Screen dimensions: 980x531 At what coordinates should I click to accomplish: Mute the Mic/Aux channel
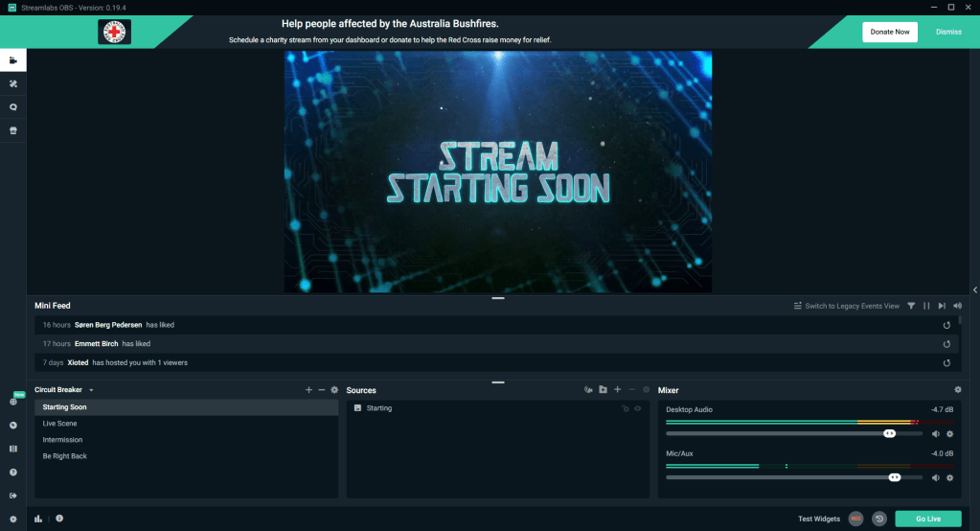pyautogui.click(x=936, y=477)
